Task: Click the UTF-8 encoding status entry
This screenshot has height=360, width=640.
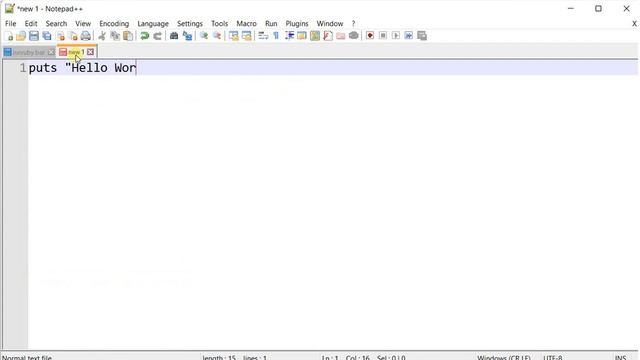Action: (553, 357)
